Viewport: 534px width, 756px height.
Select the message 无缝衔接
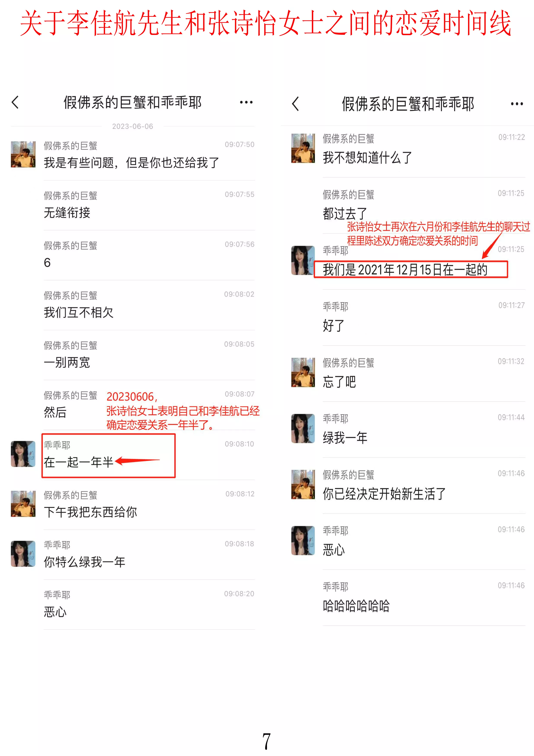point(67,213)
